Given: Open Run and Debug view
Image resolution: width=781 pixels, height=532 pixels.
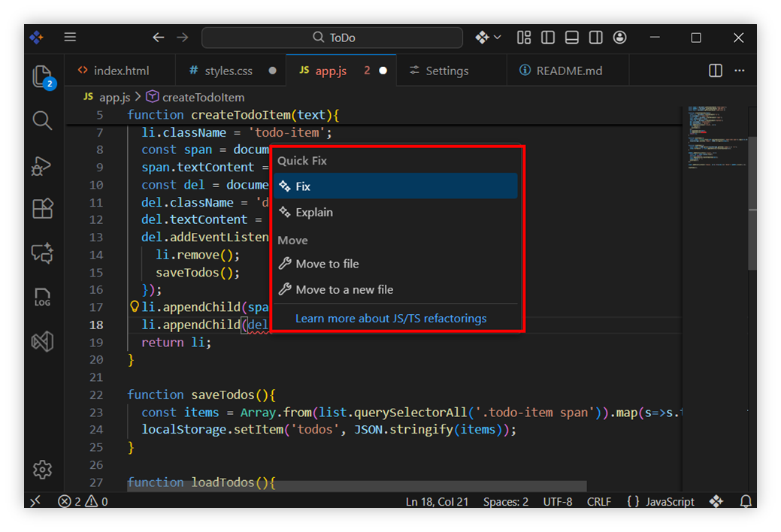Looking at the screenshot, I should click(x=43, y=165).
